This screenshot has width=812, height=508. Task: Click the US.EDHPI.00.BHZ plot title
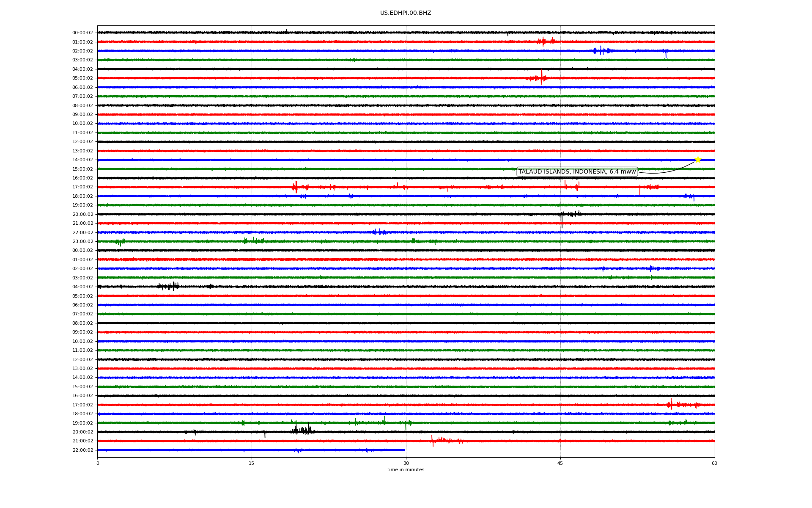coord(405,13)
